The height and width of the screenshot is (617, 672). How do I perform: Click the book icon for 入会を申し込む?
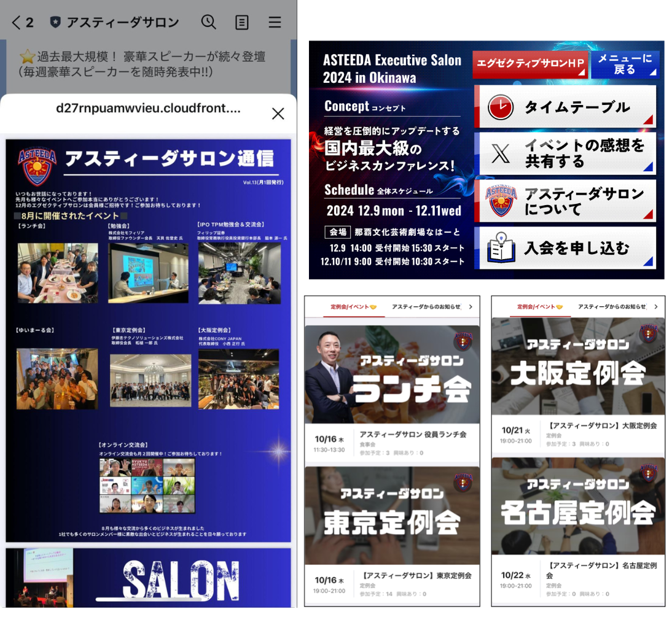click(501, 248)
